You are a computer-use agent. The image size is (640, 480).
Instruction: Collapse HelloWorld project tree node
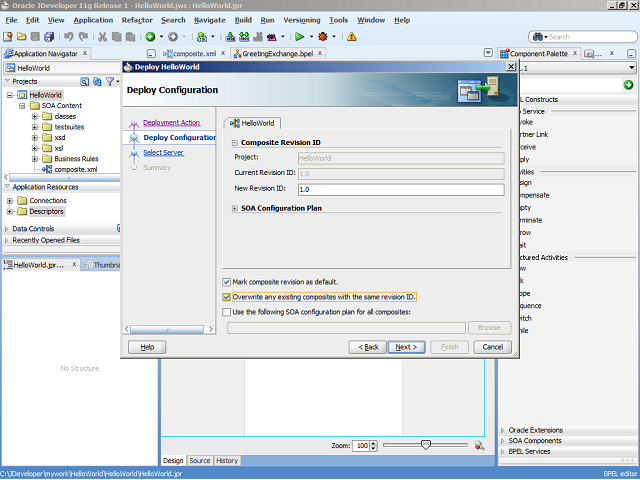click(x=10, y=95)
